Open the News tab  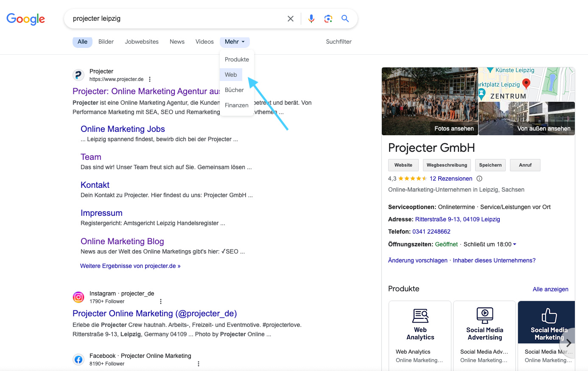pos(177,42)
